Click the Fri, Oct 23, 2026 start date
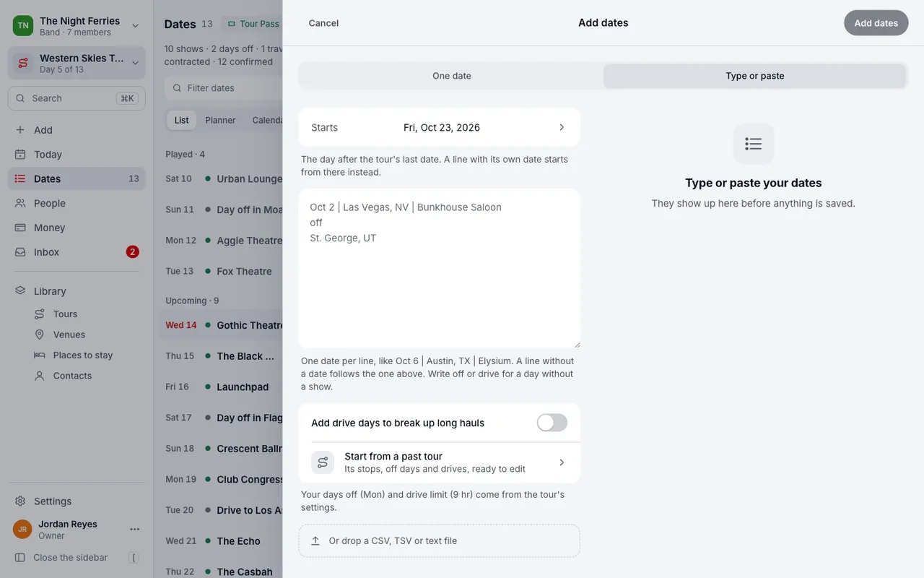This screenshot has width=924, height=578. tap(442, 127)
